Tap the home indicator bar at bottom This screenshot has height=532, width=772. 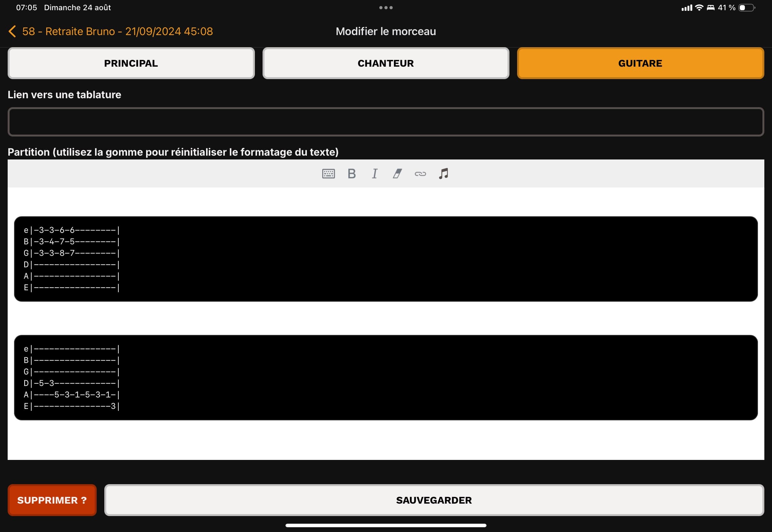386,525
